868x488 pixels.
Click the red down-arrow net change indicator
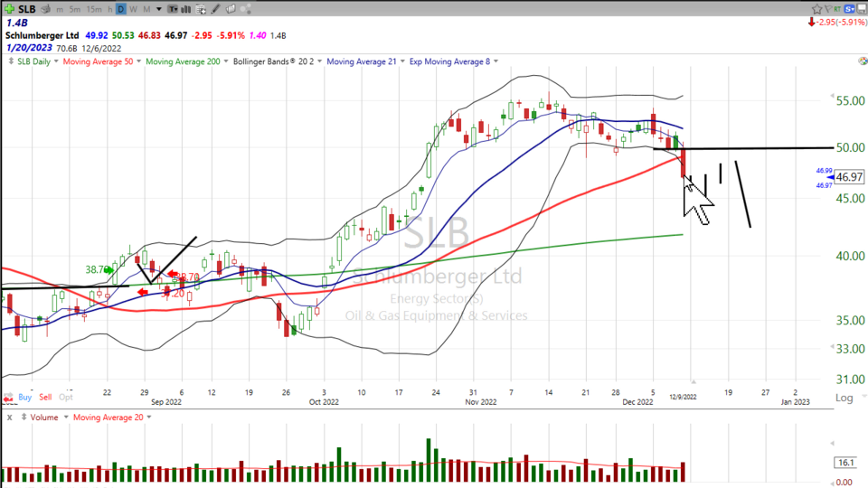click(812, 22)
